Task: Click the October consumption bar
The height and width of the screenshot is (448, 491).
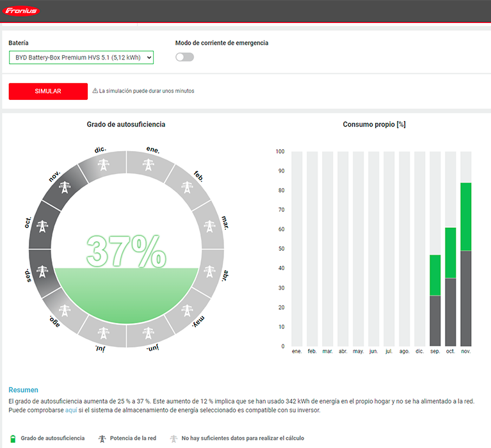Action: click(x=451, y=287)
